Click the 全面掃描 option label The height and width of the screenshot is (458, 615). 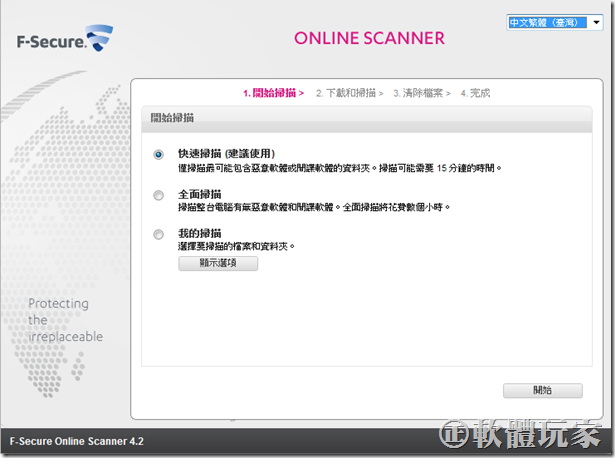point(200,194)
